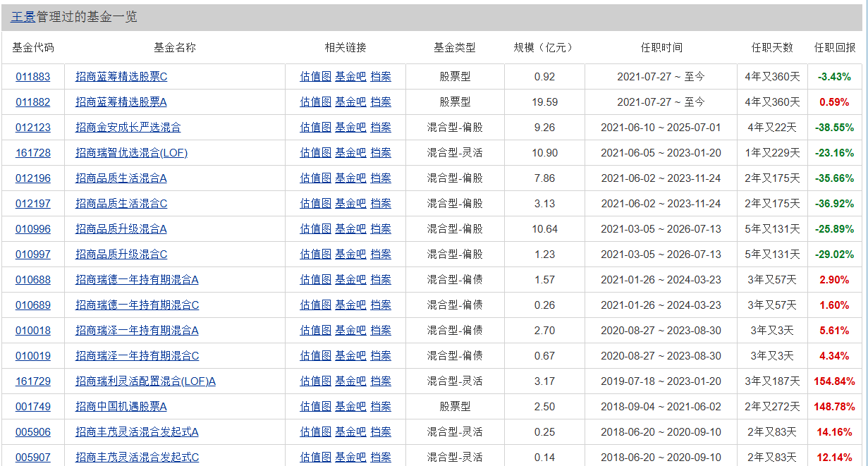
Task: Select the 4年又22天 tenure days cell
Action: (x=772, y=128)
